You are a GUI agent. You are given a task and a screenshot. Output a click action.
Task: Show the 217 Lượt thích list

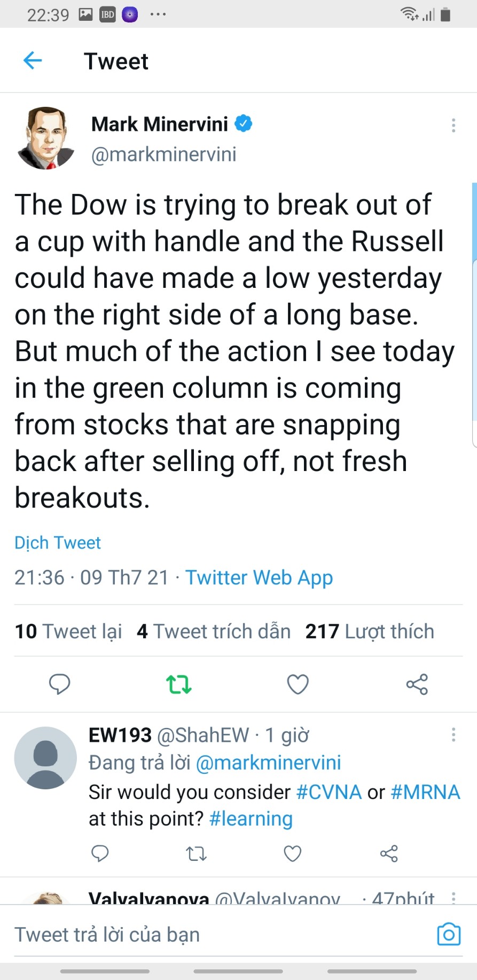click(x=370, y=631)
